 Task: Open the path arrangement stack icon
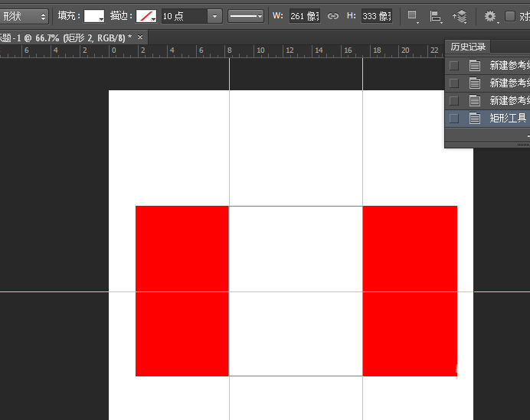pos(460,16)
